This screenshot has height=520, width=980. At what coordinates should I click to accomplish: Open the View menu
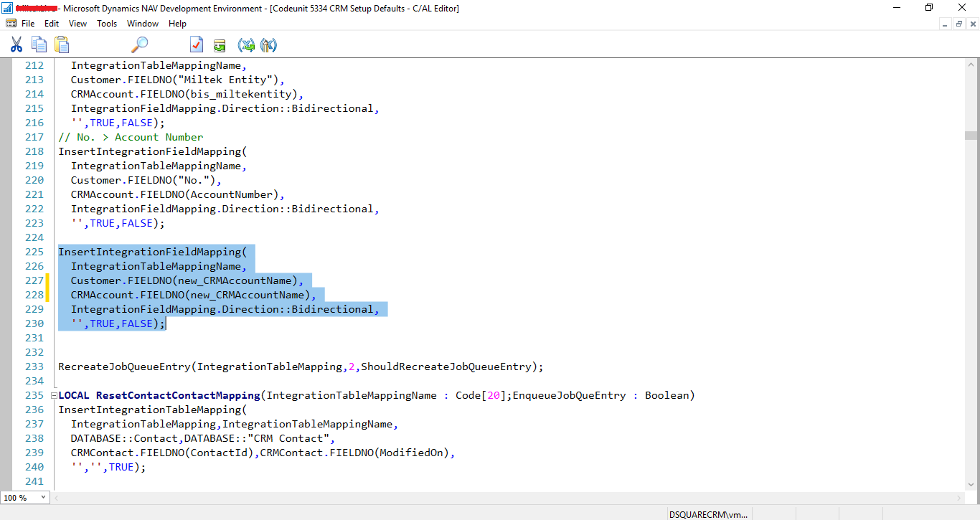coord(77,23)
